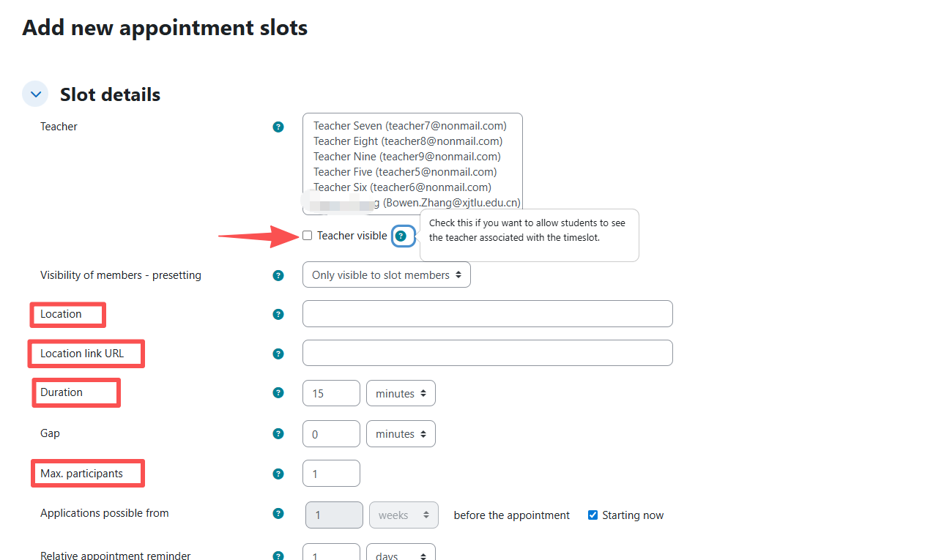This screenshot has height=560, width=936.
Task: Click the Max. participants number field
Action: [331, 474]
